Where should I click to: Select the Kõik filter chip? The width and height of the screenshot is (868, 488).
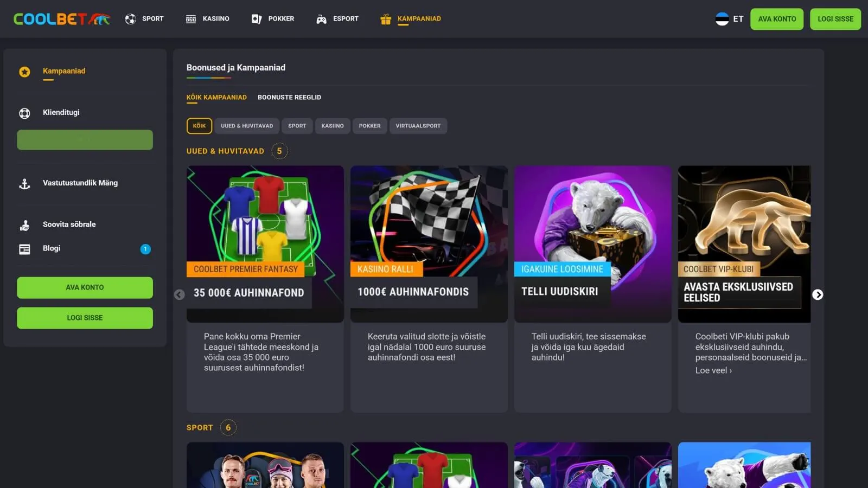coord(199,126)
